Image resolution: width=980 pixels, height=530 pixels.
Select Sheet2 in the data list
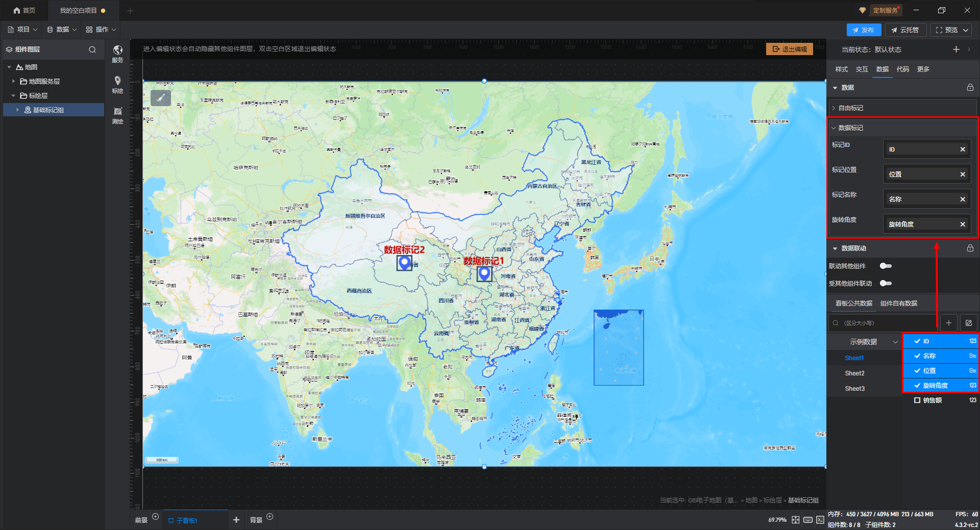[854, 373]
